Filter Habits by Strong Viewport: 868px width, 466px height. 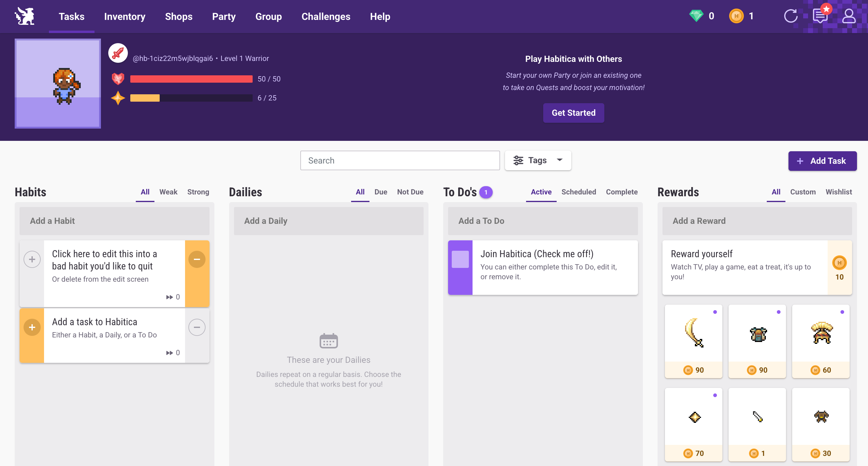tap(198, 192)
